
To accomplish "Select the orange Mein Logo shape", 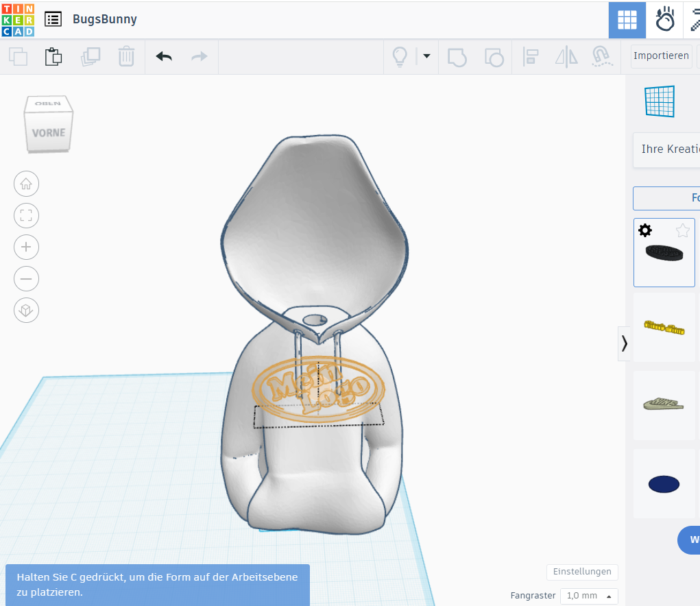I will pos(318,389).
